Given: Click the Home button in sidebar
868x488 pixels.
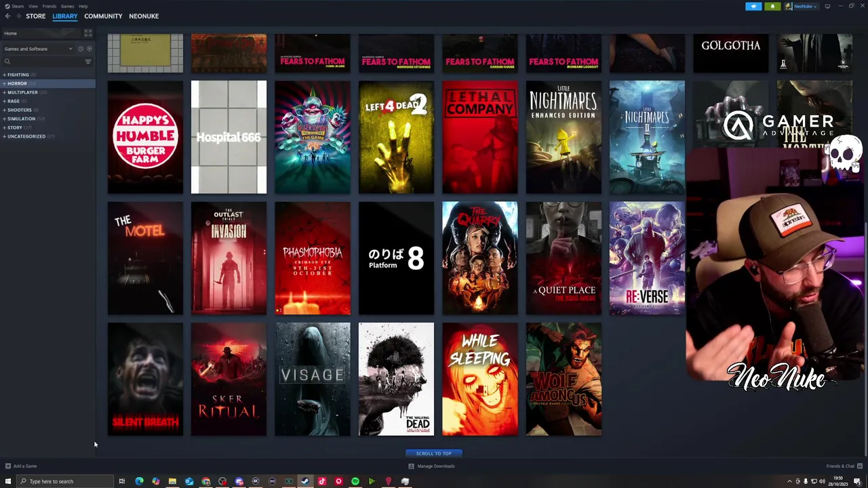Looking at the screenshot, I should coord(41,33).
